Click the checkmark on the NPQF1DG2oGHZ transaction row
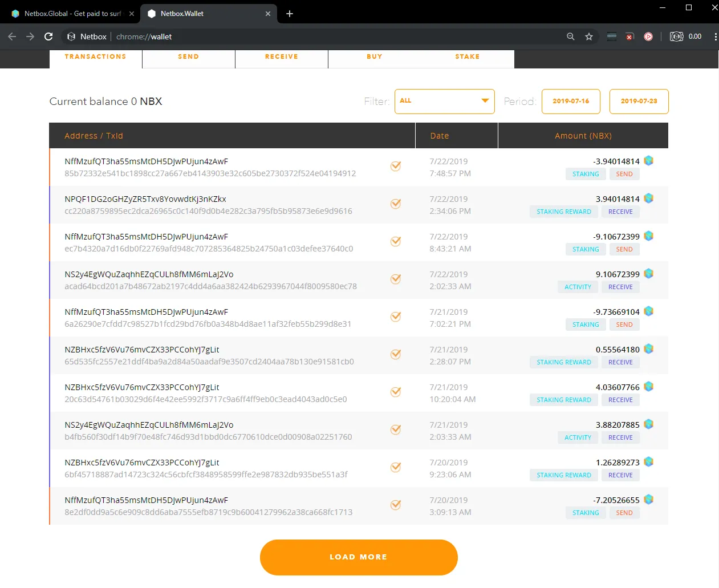This screenshot has height=588, width=719. pyautogui.click(x=395, y=204)
